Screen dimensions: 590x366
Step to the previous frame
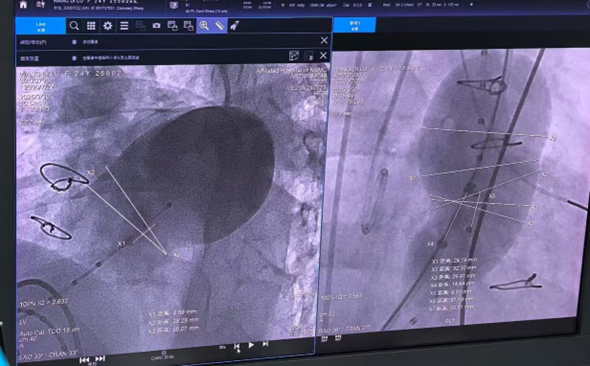237,346
